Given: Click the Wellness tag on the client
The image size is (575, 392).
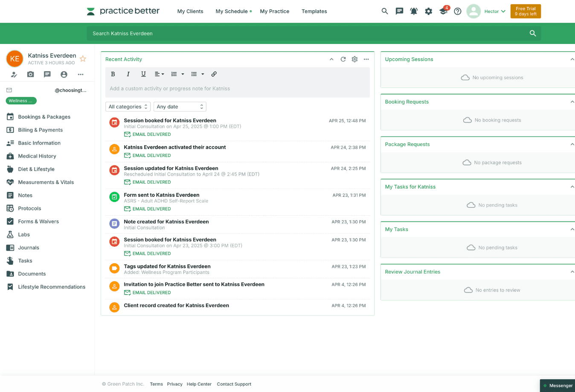Looking at the screenshot, I should point(21,101).
